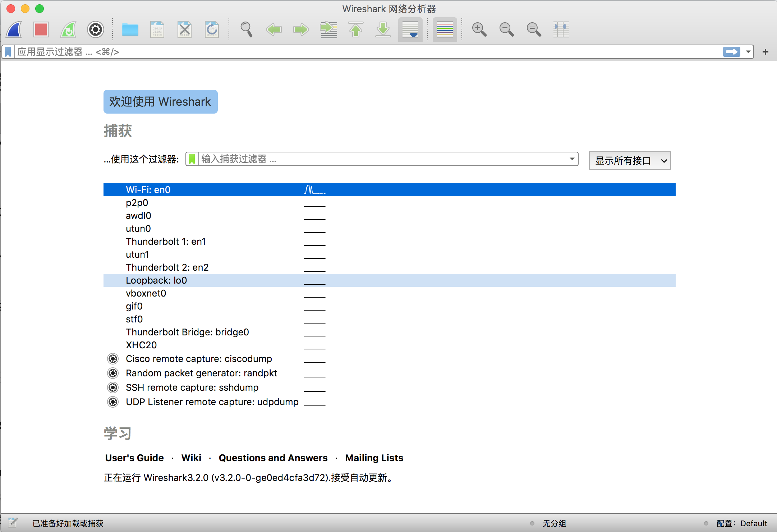Image resolution: width=777 pixels, height=532 pixels.
Task: Expand the 显示所有接口 dropdown
Action: point(630,161)
